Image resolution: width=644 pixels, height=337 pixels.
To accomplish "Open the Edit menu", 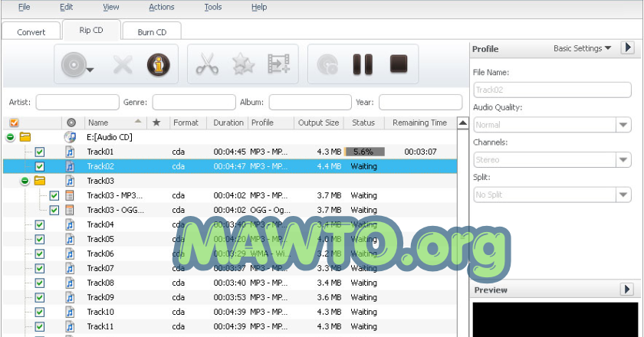I will pyautogui.click(x=66, y=7).
